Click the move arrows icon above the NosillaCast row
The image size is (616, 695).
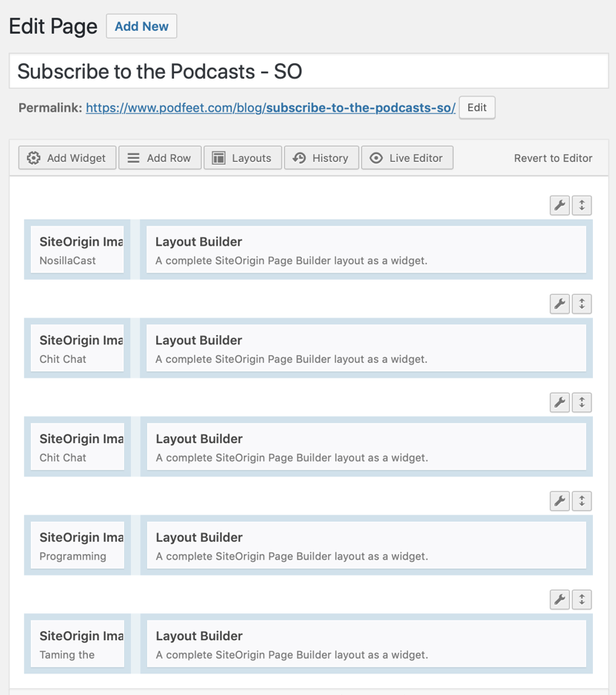(x=582, y=205)
